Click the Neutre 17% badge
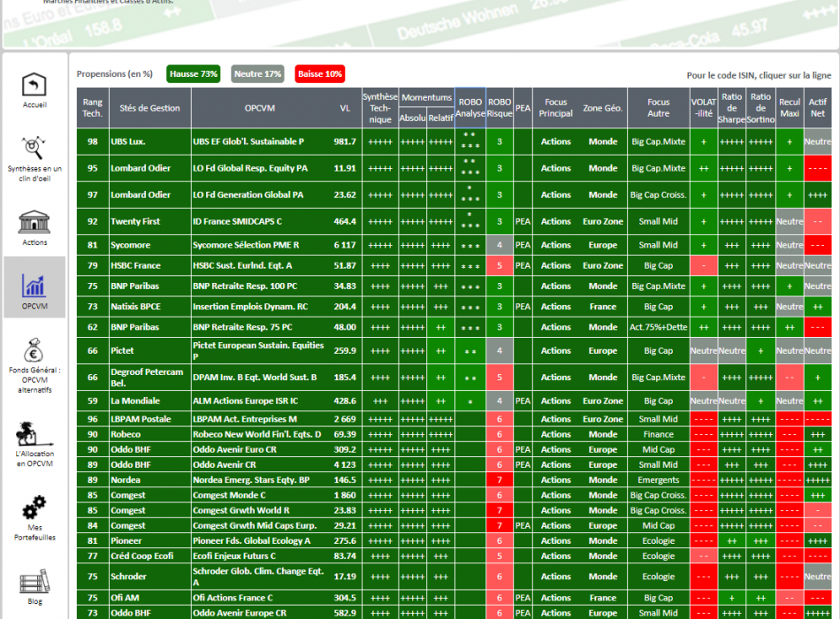 pos(257,74)
